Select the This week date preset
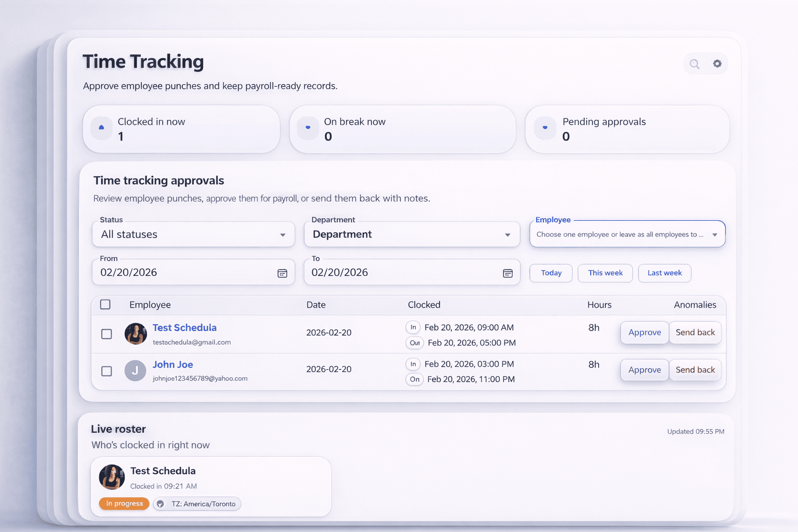 point(605,273)
